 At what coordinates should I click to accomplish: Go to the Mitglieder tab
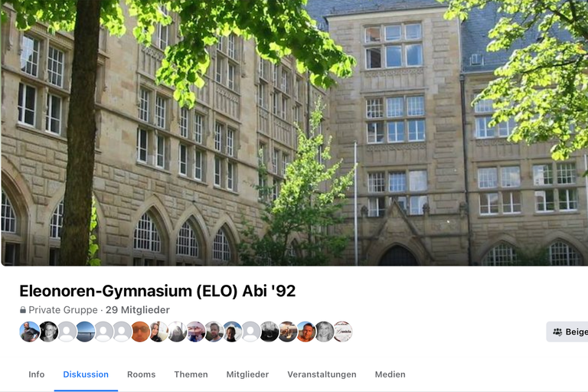point(247,374)
